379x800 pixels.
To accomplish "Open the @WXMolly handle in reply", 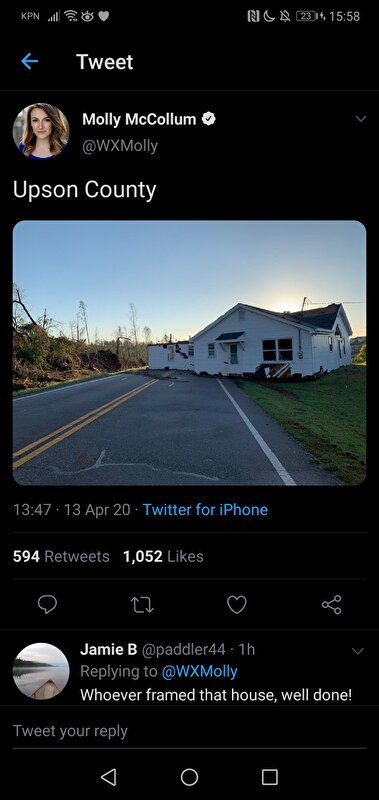I will 199,671.
